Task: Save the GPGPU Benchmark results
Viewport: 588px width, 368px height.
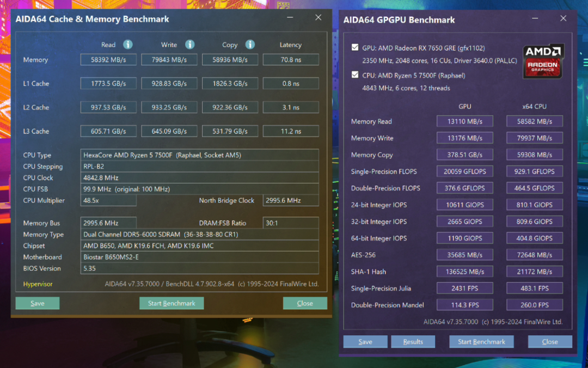Action: (x=365, y=342)
